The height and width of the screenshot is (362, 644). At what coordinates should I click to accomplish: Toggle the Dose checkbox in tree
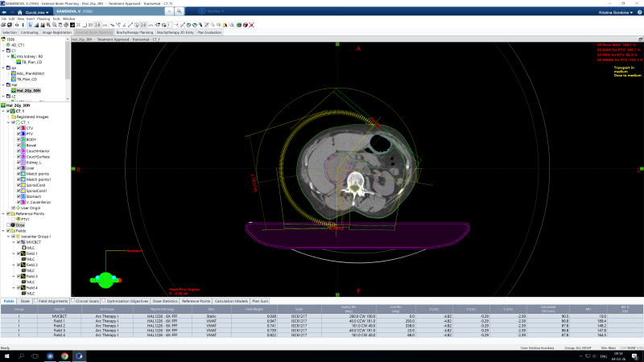8,224
